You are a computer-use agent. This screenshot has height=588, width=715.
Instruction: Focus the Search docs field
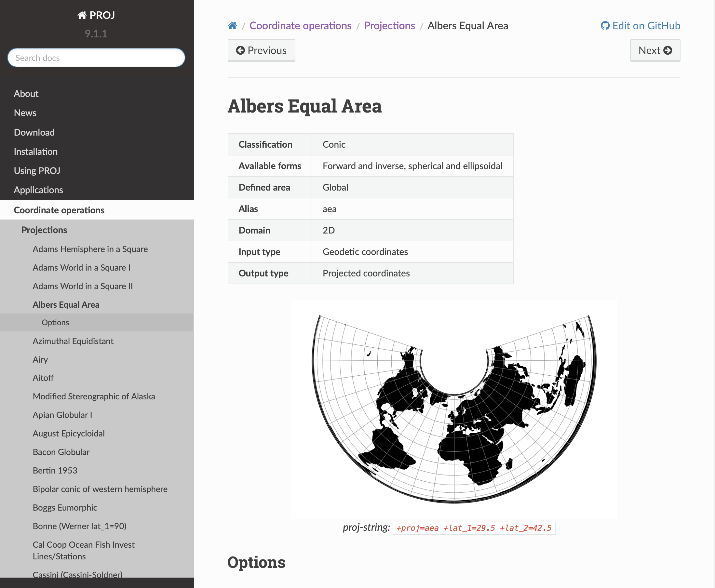pyautogui.click(x=96, y=58)
